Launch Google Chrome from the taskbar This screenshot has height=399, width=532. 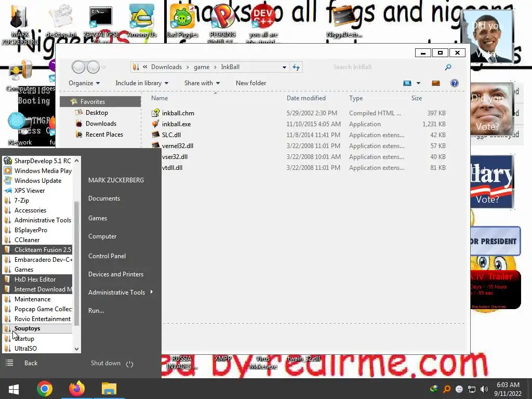point(45,389)
